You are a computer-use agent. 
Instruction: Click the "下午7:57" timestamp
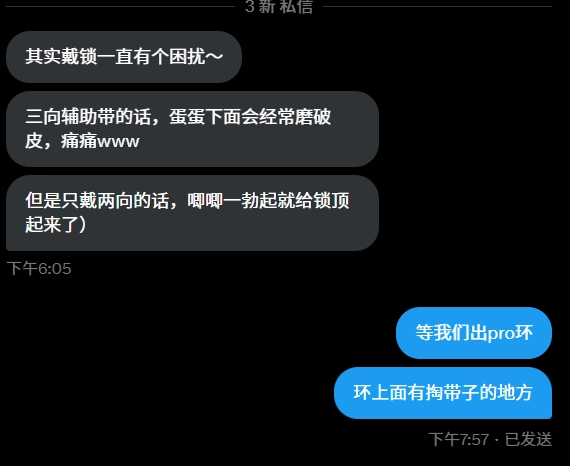(459, 439)
